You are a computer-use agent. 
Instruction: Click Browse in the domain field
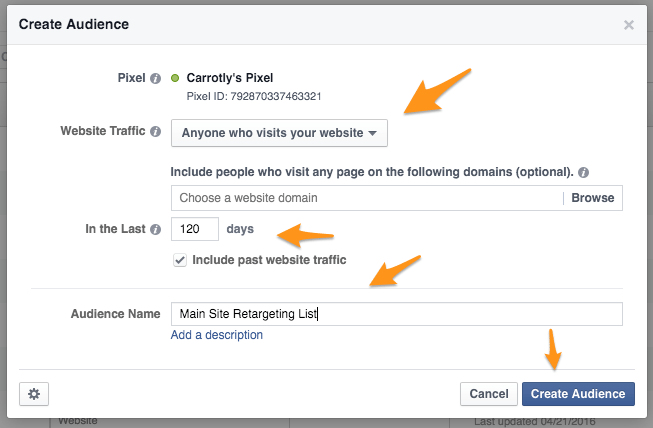(593, 198)
